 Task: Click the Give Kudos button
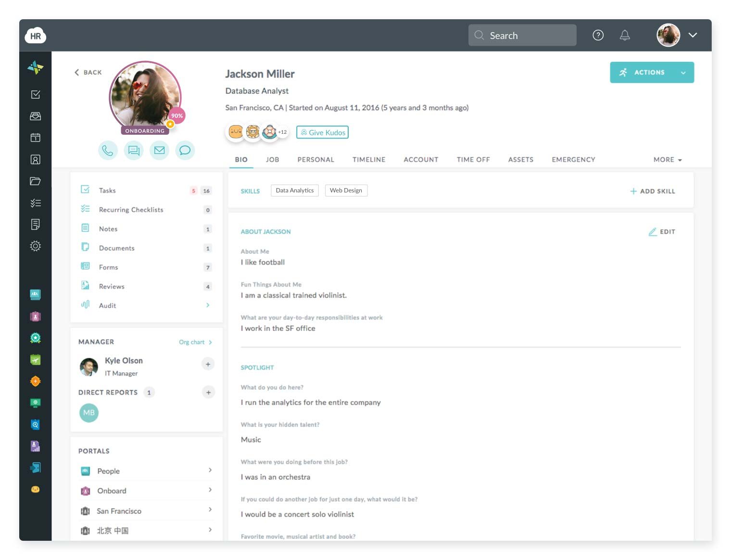pyautogui.click(x=322, y=132)
